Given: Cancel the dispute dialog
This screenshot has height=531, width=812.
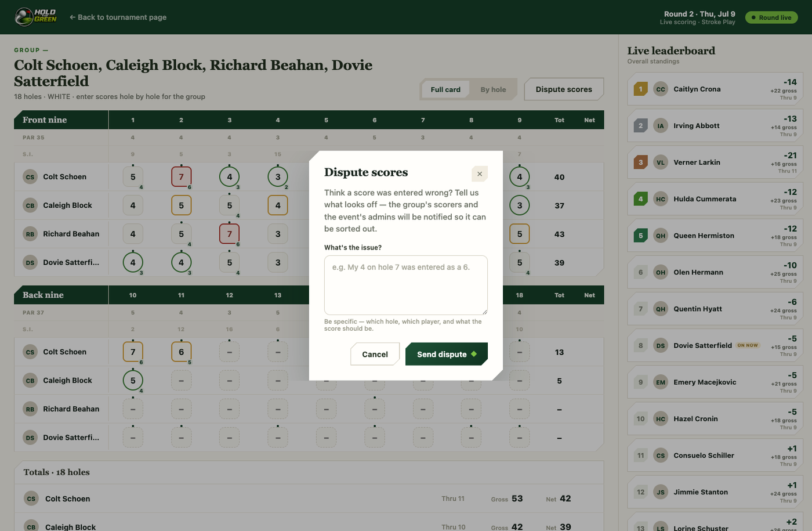Looking at the screenshot, I should coord(375,354).
